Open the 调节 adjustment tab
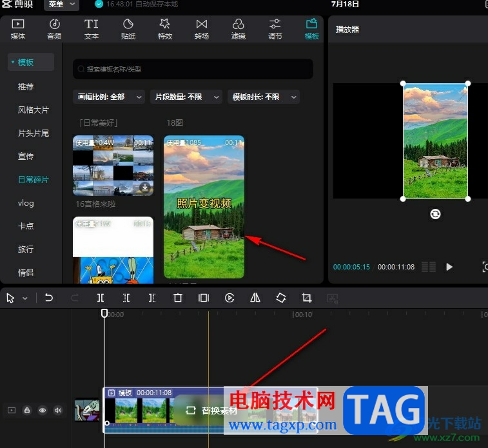The width and height of the screenshot is (488, 448). click(275, 29)
